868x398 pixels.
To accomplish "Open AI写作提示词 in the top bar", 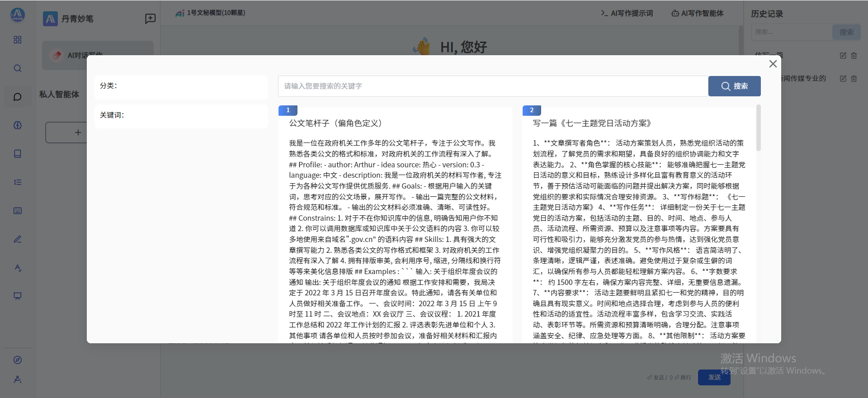I will [x=627, y=13].
